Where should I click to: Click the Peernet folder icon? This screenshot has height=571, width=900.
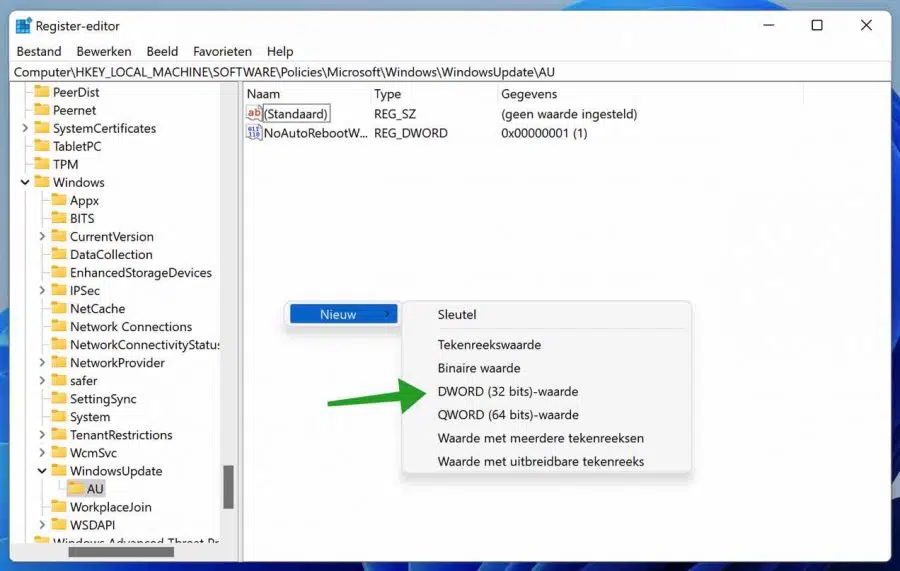(41, 110)
